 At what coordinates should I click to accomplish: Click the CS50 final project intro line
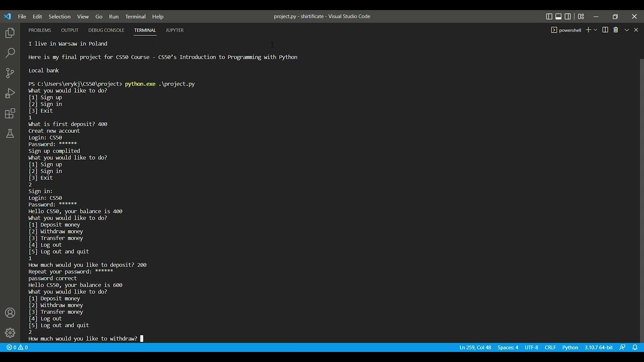click(x=163, y=57)
